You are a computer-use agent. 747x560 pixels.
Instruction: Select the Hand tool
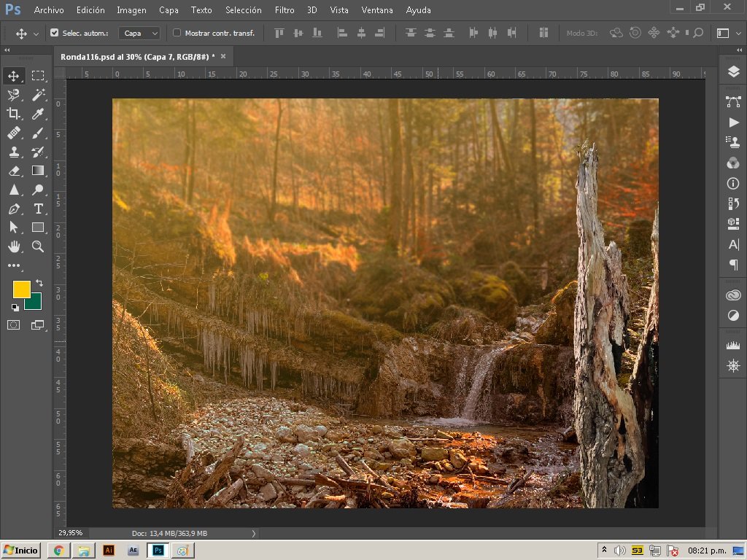click(13, 246)
